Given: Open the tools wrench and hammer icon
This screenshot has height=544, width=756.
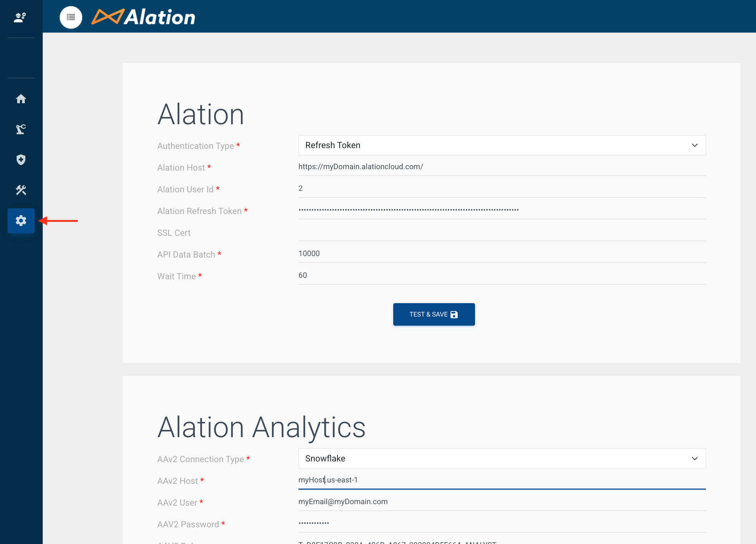Looking at the screenshot, I should 21,190.
